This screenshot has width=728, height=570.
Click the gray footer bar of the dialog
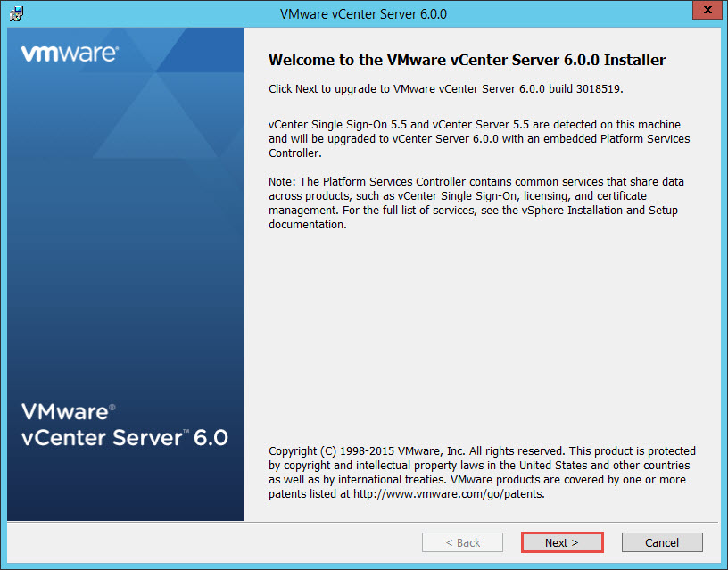pyautogui.click(x=223, y=542)
